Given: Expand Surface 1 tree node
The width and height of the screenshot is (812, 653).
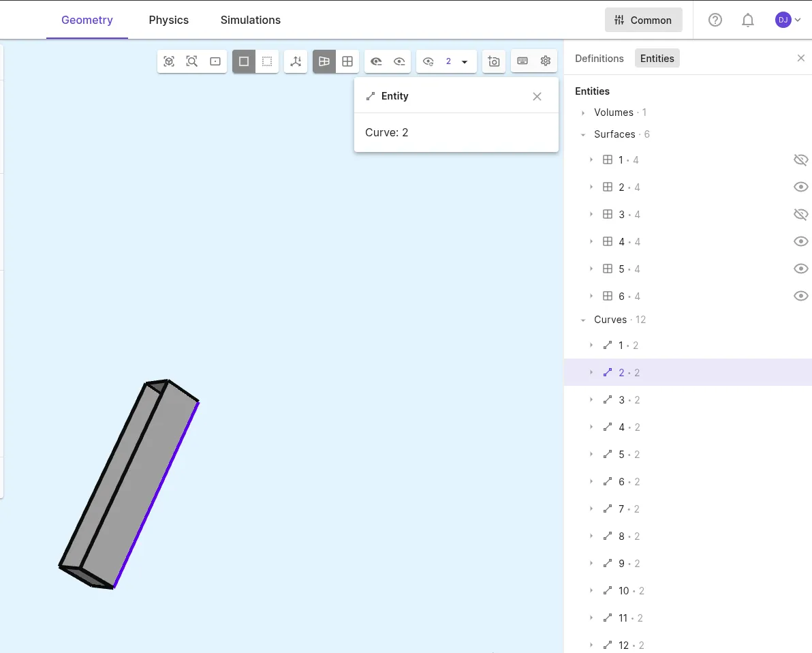Looking at the screenshot, I should pyautogui.click(x=591, y=160).
